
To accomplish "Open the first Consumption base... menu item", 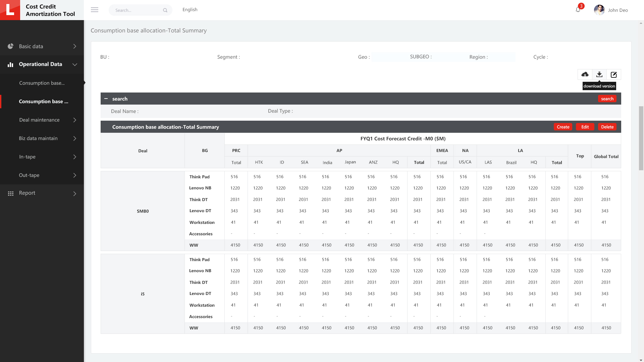I will pyautogui.click(x=42, y=83).
